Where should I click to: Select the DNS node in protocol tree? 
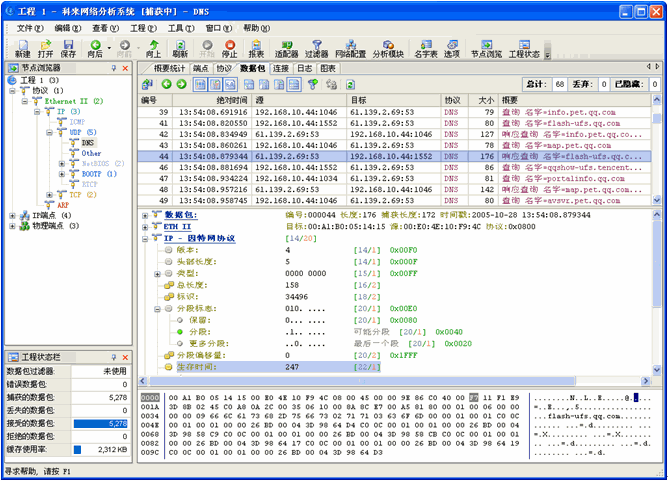click(x=89, y=142)
